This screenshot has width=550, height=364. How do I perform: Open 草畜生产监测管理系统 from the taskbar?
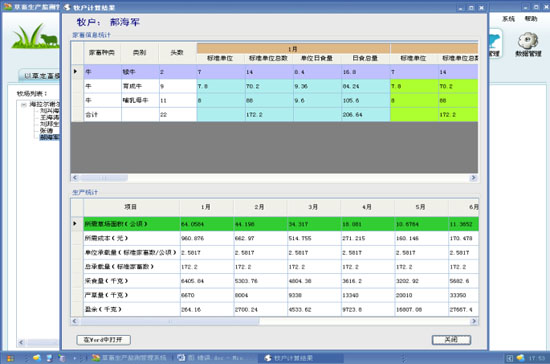click(x=129, y=358)
